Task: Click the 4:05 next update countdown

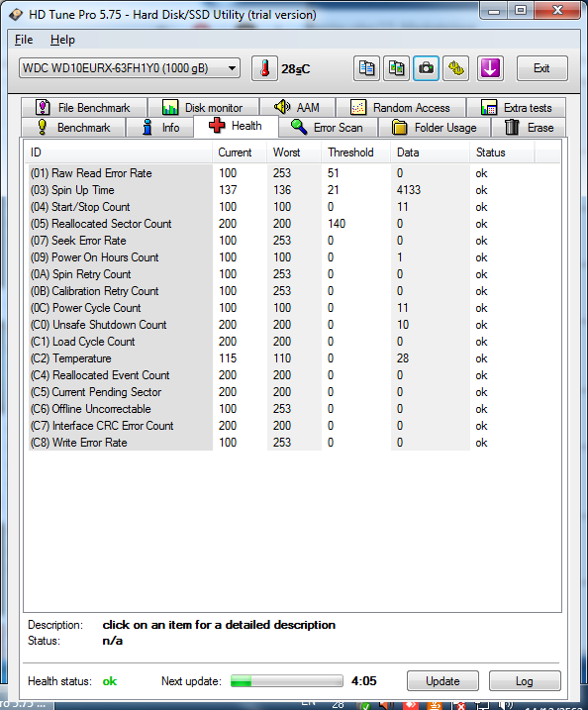Action: (364, 681)
